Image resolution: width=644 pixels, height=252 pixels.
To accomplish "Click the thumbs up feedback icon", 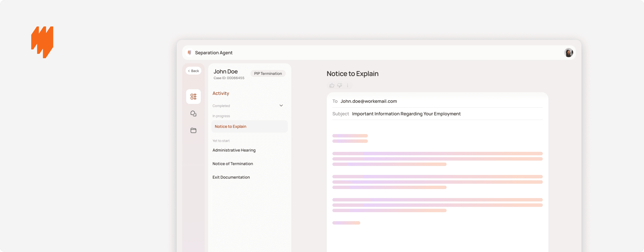I will tap(332, 85).
